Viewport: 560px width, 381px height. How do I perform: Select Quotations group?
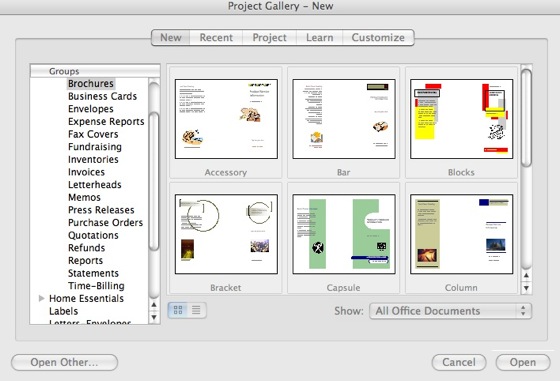coord(93,235)
